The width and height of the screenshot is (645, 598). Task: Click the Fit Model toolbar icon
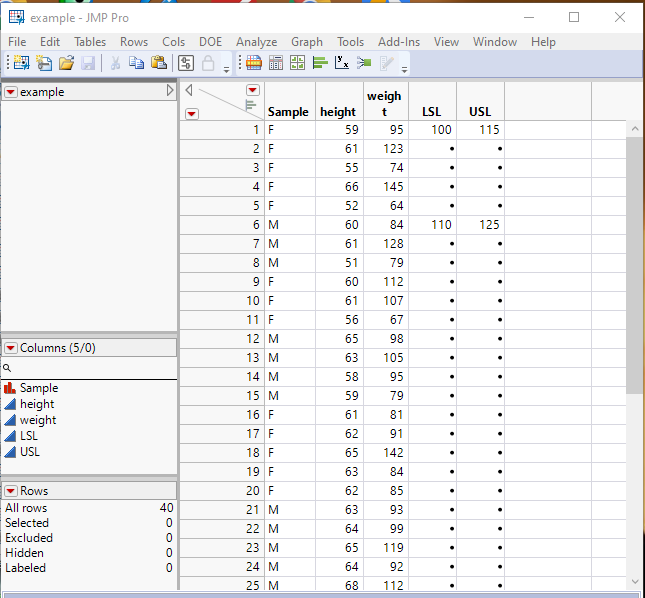click(365, 63)
